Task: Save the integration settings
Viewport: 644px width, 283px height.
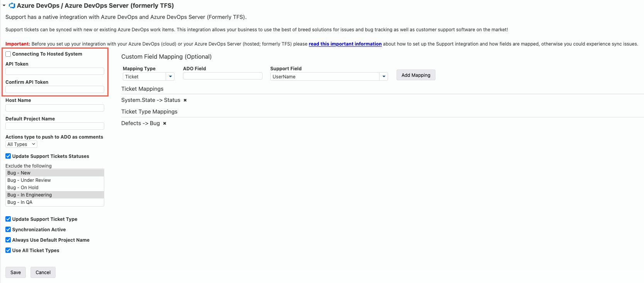Action: click(15, 273)
